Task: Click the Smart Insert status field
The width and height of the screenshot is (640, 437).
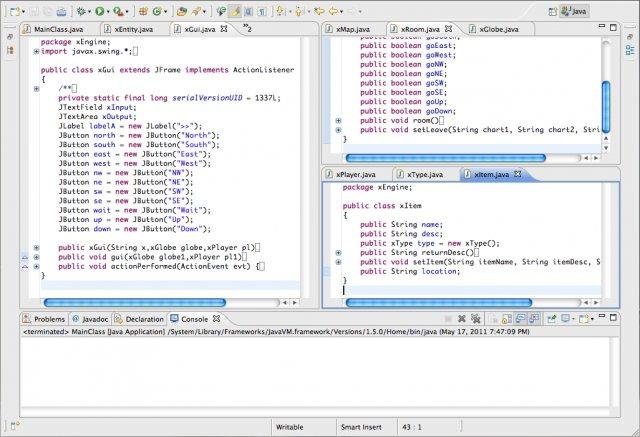Action: pos(361,427)
